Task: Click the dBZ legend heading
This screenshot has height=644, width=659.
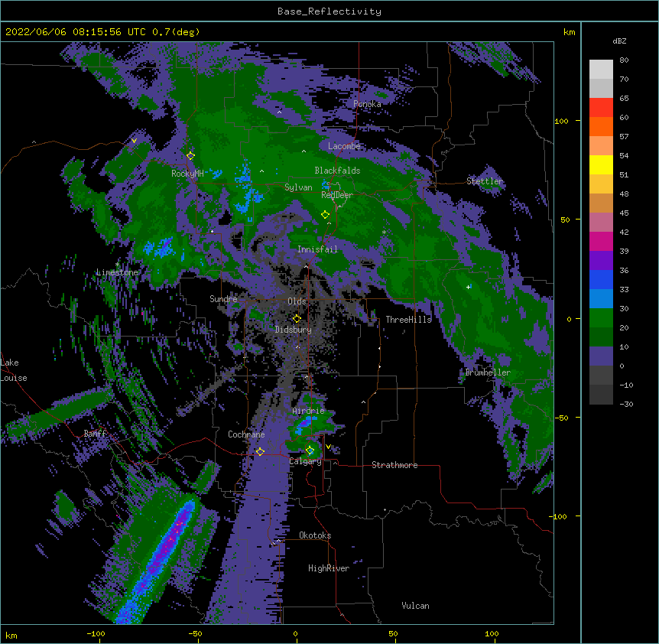Action: click(619, 41)
